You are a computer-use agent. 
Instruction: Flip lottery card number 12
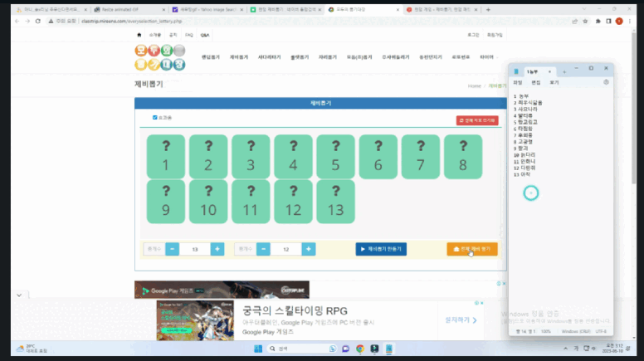click(x=293, y=202)
